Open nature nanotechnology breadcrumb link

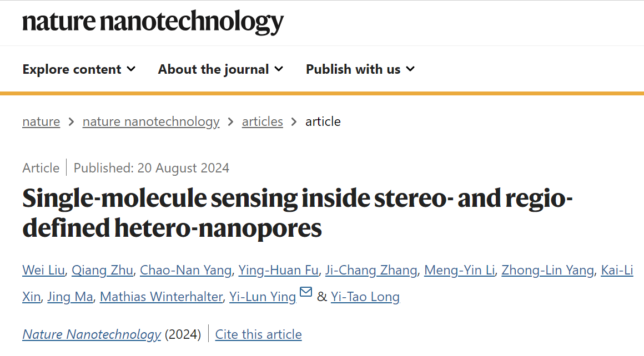151,121
